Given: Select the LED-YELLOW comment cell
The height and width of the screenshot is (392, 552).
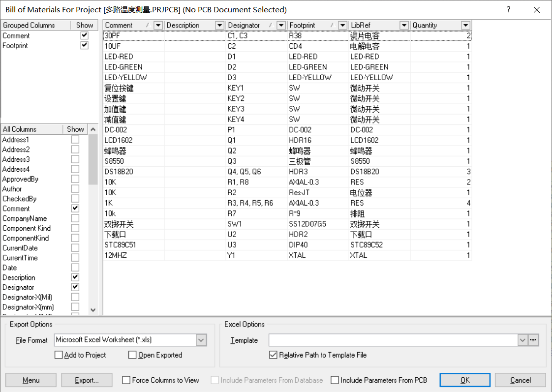Looking at the screenshot, I should click(133, 77).
